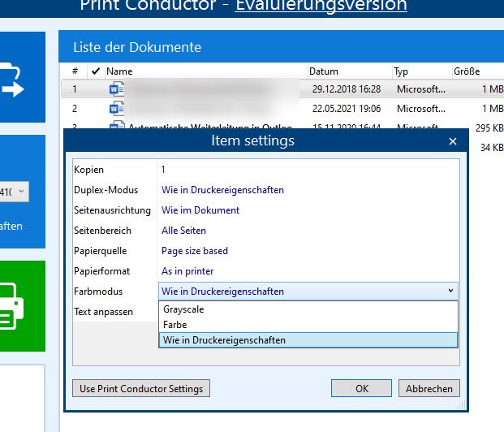Select the Farbmodus row label
Screen dimensions: 504x432
pyautogui.click(x=98, y=292)
